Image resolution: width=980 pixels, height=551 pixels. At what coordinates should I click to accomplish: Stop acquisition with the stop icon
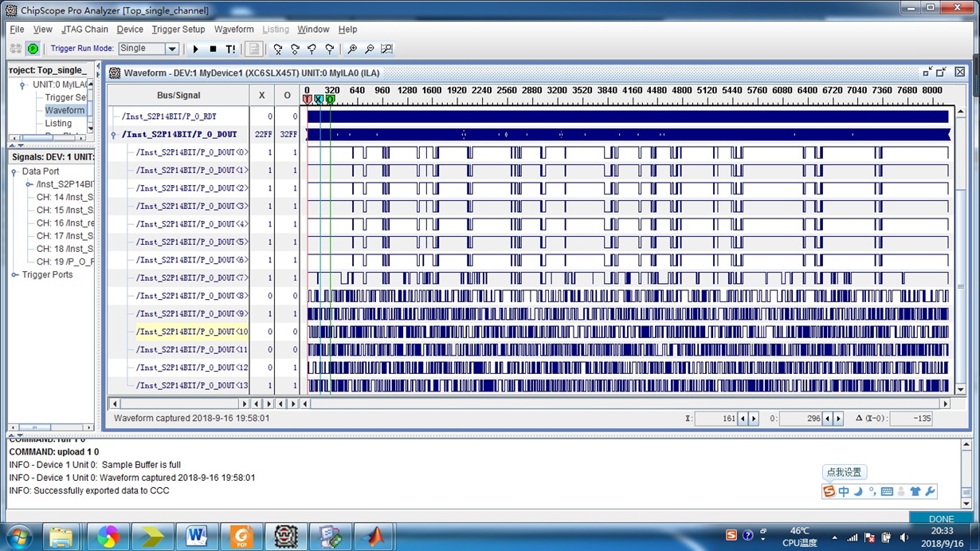[x=213, y=49]
